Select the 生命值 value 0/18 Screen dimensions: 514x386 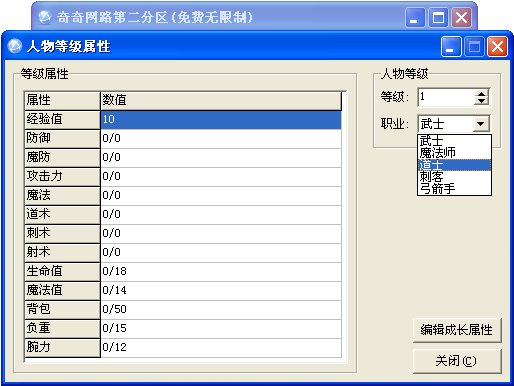point(221,271)
